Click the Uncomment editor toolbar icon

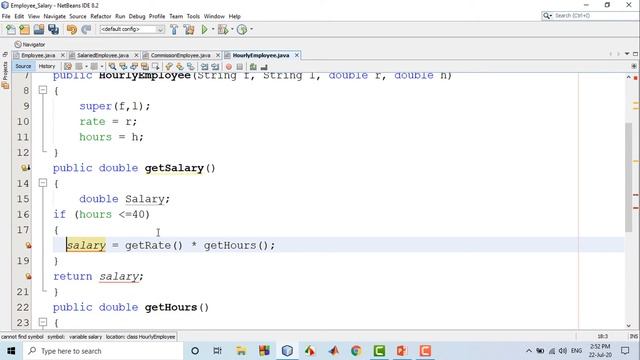[264, 67]
